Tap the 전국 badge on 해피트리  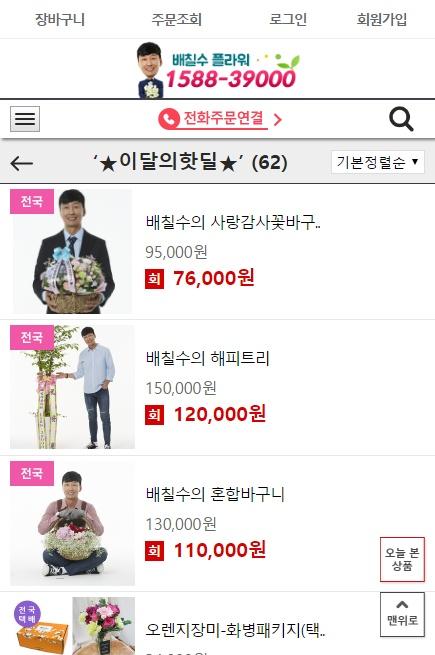pyautogui.click(x=32, y=338)
